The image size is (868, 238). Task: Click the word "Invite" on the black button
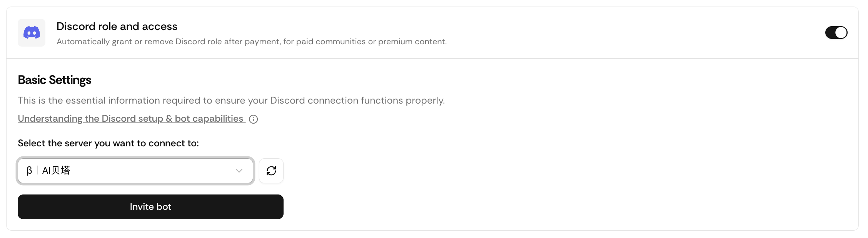click(x=142, y=207)
